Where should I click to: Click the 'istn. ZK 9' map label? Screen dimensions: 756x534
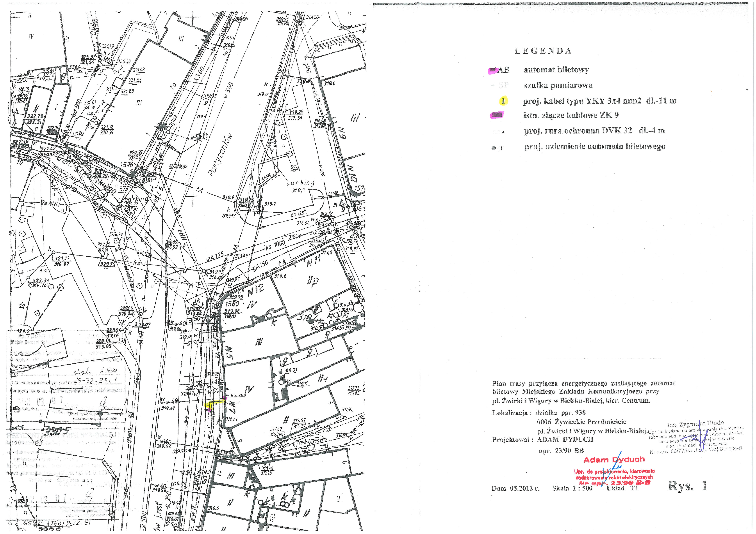coord(238,395)
